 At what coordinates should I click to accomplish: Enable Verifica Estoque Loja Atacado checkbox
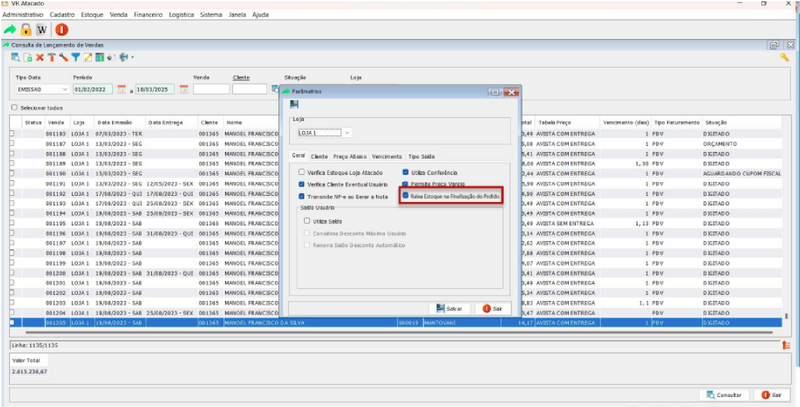[x=302, y=172]
